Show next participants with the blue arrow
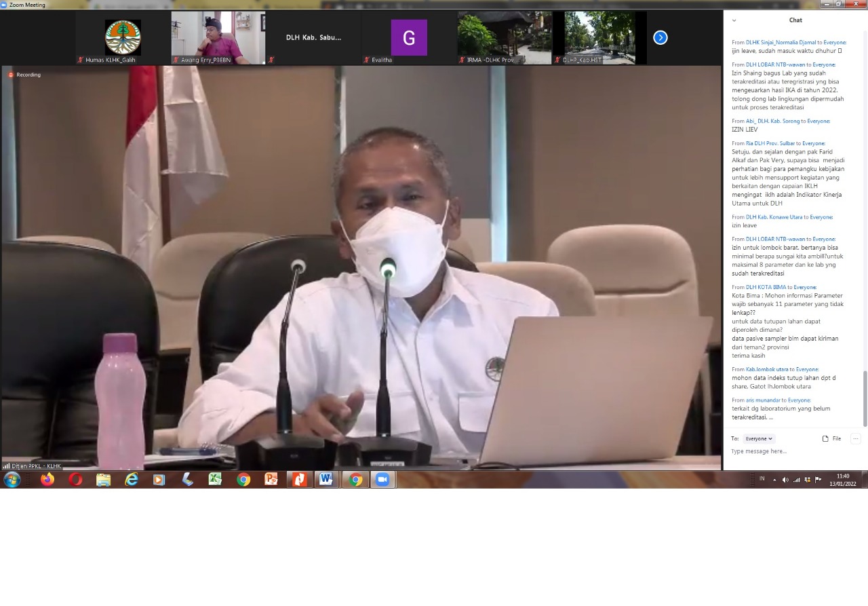Viewport: 868px width, 606px height. pos(660,38)
